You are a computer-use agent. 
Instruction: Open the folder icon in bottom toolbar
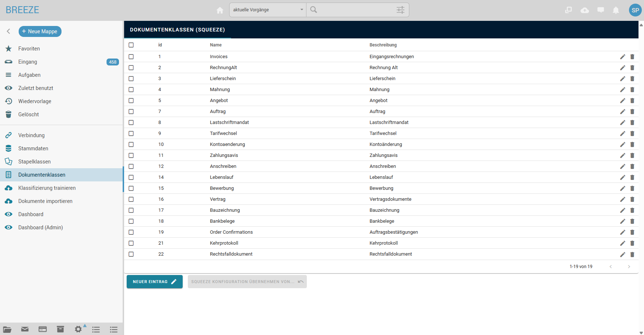click(7, 330)
